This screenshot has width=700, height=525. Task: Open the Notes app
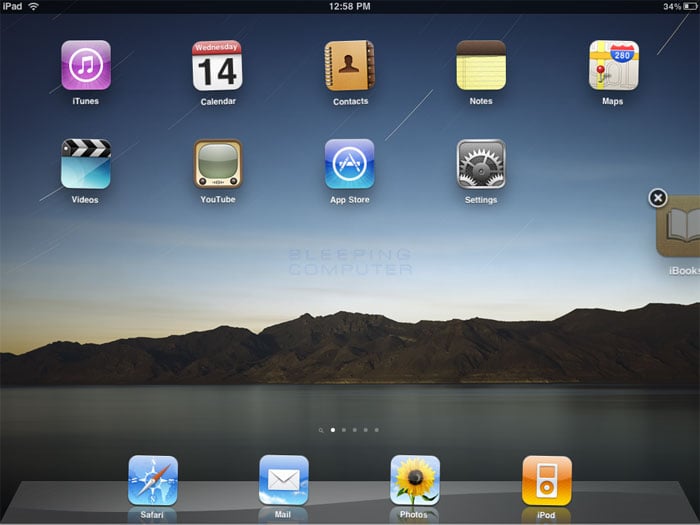[x=481, y=65]
